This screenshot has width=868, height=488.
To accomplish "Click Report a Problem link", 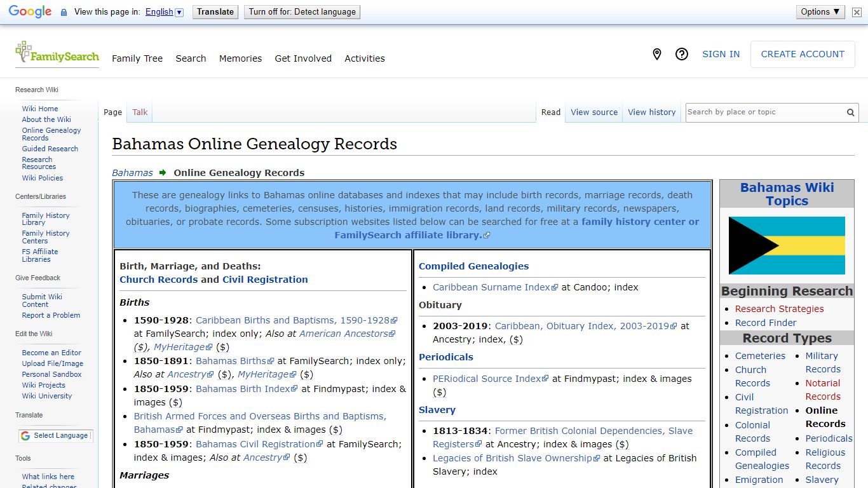I will click(x=51, y=315).
